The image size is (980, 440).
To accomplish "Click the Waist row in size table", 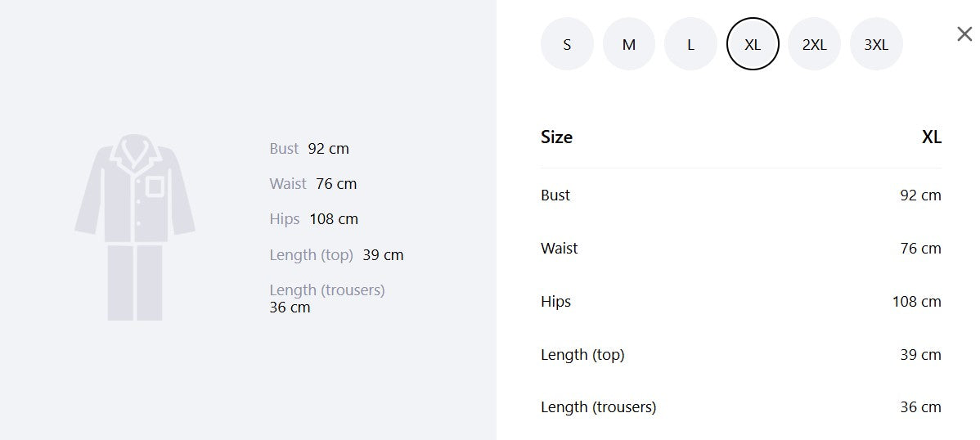I will click(741, 248).
